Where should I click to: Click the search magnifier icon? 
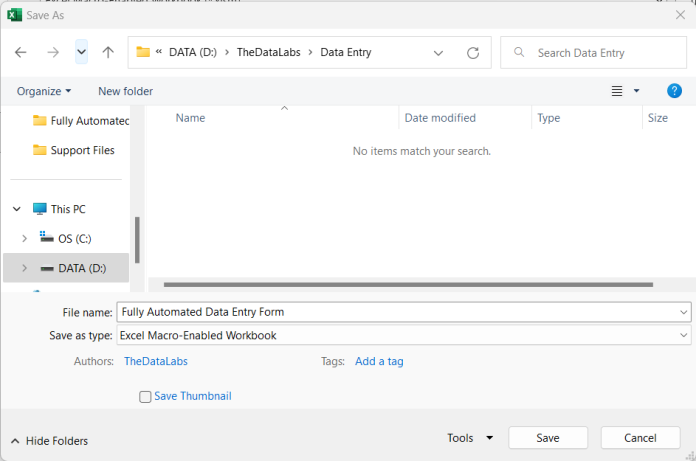[x=520, y=53]
